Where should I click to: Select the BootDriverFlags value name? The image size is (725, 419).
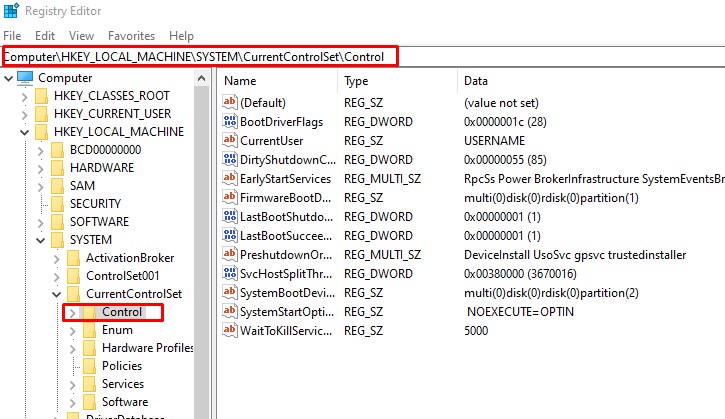[x=281, y=122]
